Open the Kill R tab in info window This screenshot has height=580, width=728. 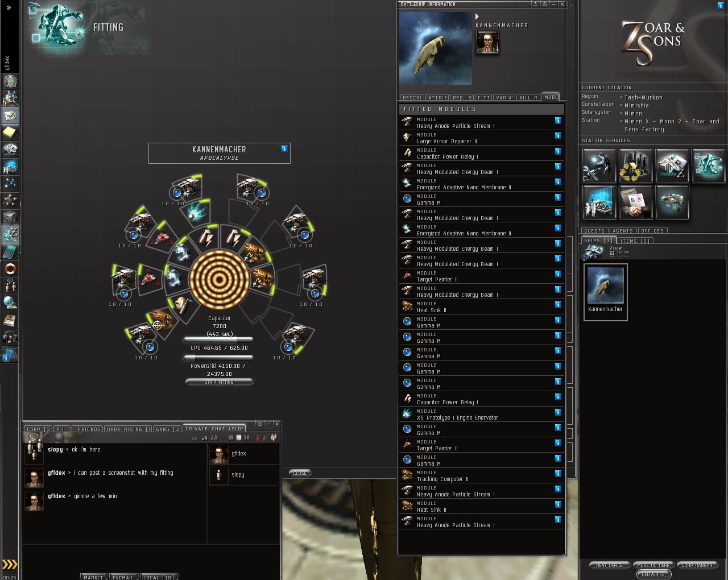click(x=528, y=98)
